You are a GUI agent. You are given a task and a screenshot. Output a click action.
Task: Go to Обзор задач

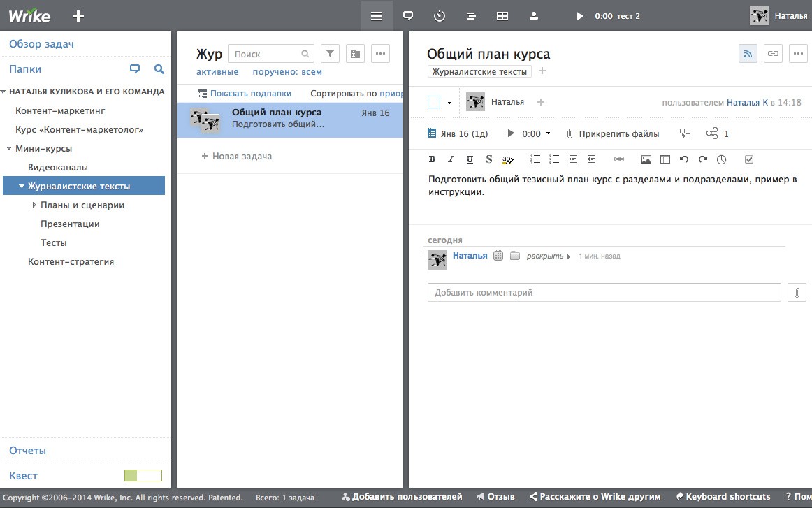41,44
